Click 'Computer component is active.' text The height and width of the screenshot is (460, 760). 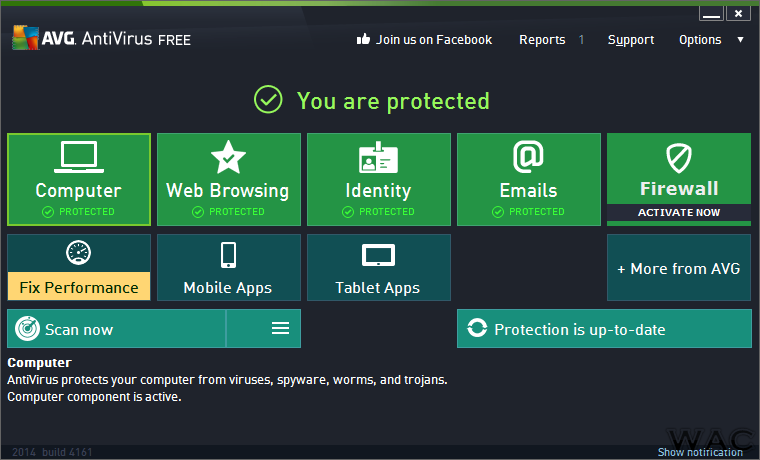(94, 397)
